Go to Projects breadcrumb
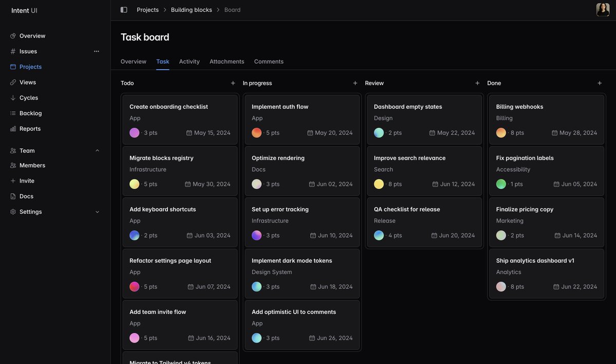Viewport: 616px width, 364px height. (148, 10)
